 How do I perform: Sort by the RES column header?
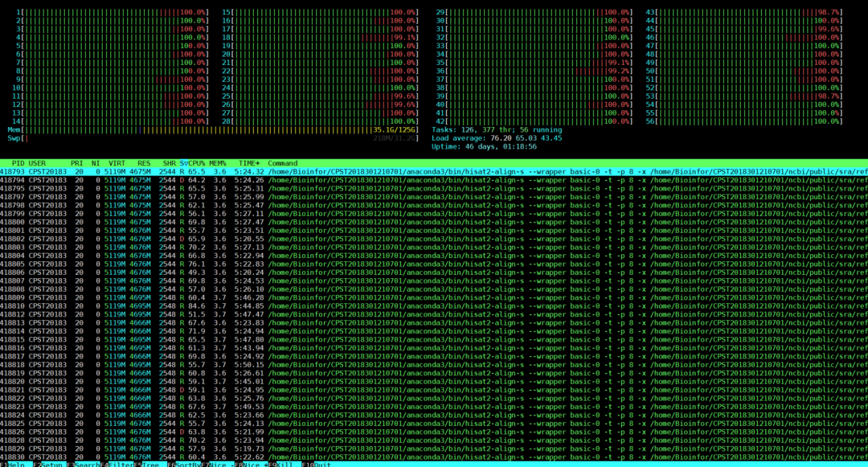[144, 163]
